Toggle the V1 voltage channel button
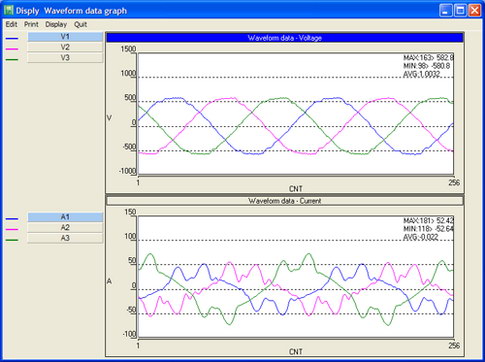Screen dimensions: 485x362 [65, 37]
